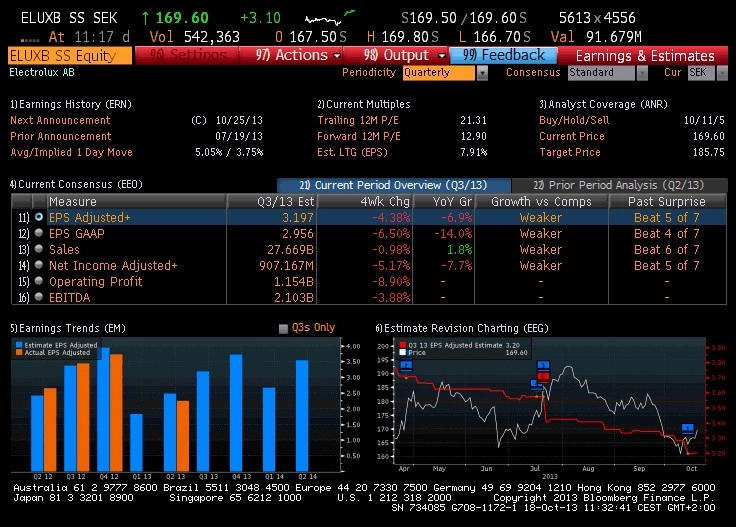Click topmost blue marker above red July marker
736x527 pixels.
(x=543, y=365)
